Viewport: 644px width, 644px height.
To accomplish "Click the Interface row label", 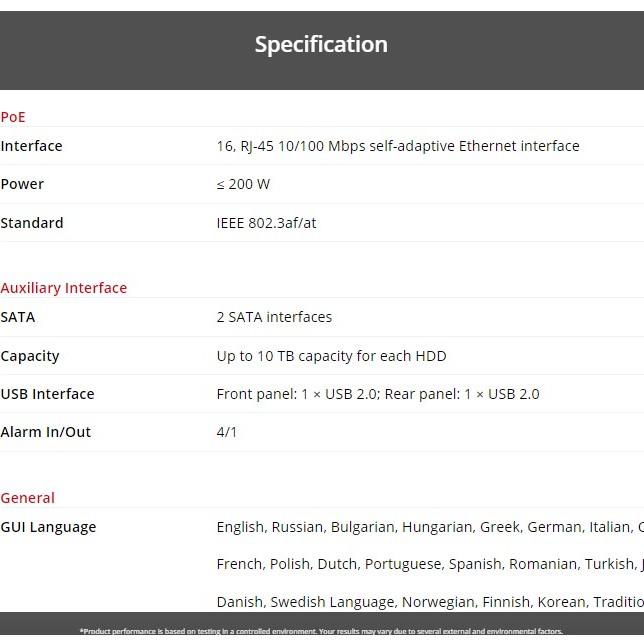I will pos(31,146).
